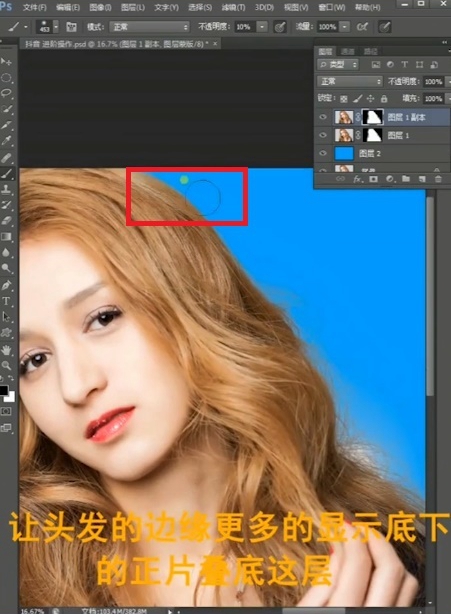Filter layers by pixel type

click(376, 65)
